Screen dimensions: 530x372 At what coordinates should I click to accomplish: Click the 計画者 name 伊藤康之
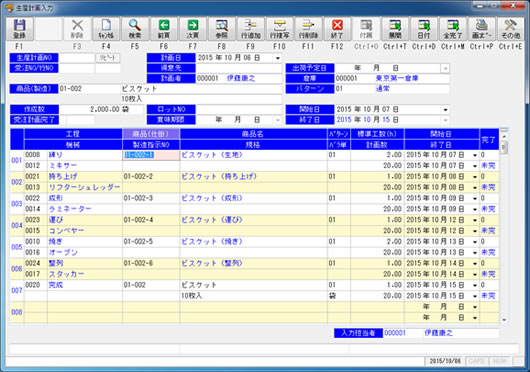pos(241,78)
